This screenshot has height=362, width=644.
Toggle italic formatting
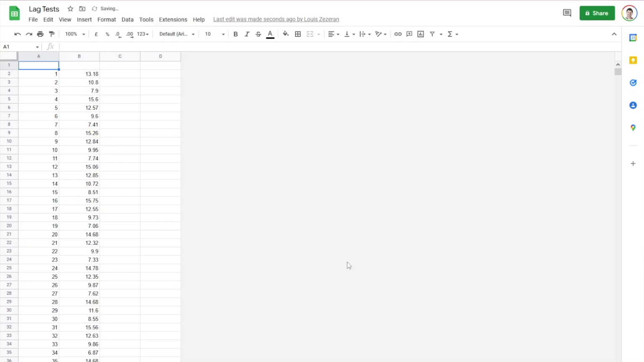pos(247,34)
